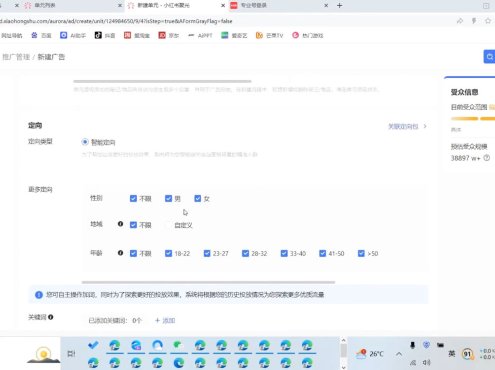495x370 pixels.
Task: Toggle the 41-50 age checkbox
Action: coord(322,253)
